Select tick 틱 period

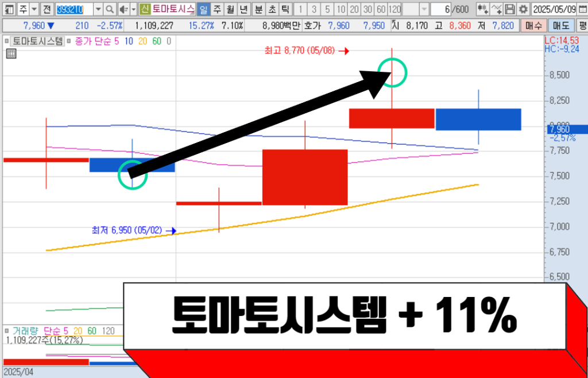(x=285, y=9)
